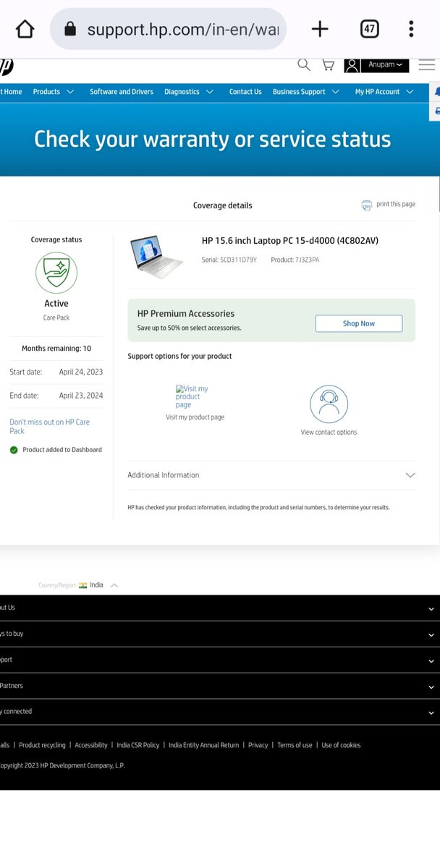Click View contact options text
This screenshot has width=440, height=868.
pyautogui.click(x=329, y=433)
